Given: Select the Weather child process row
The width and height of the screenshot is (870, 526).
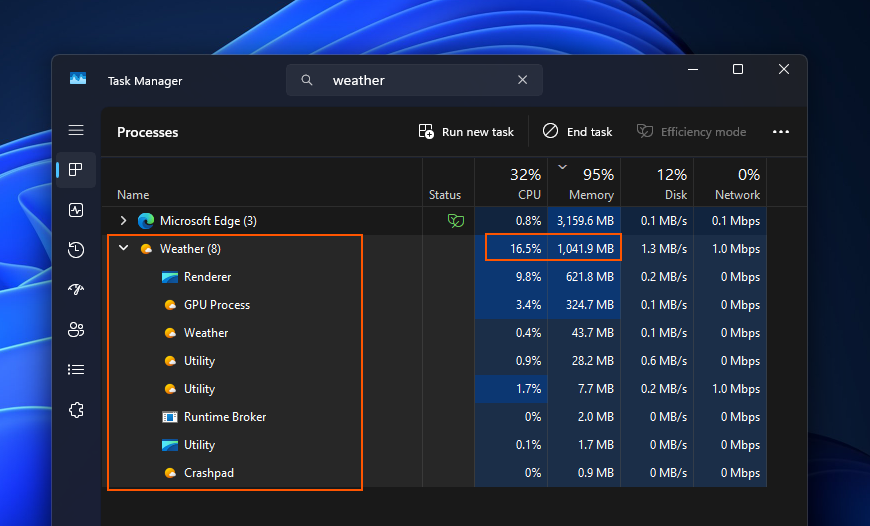Looking at the screenshot, I should (434, 333).
